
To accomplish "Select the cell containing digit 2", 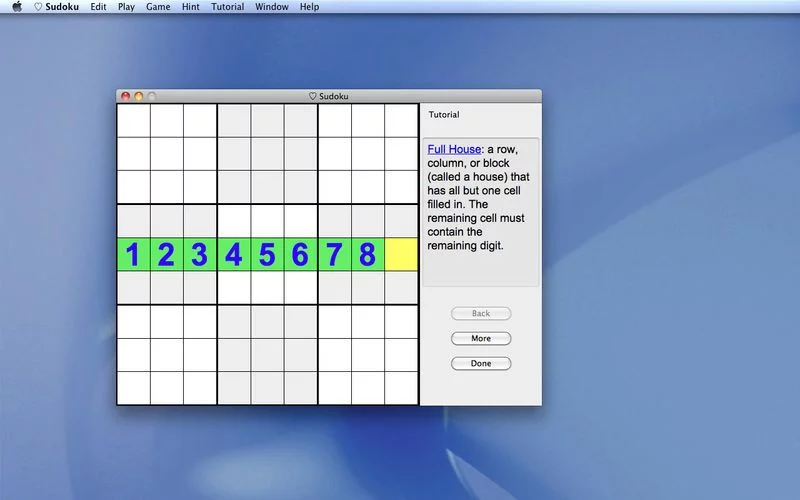I will pyautogui.click(x=167, y=254).
